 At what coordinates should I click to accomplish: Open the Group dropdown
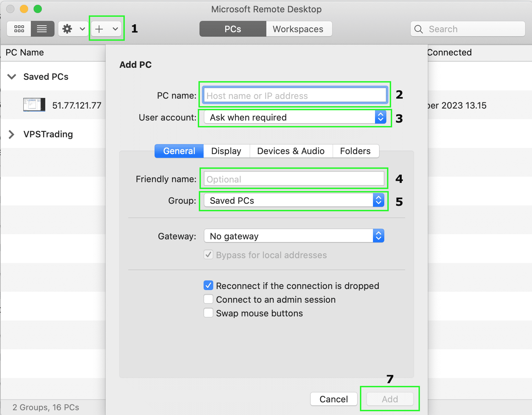click(x=294, y=201)
